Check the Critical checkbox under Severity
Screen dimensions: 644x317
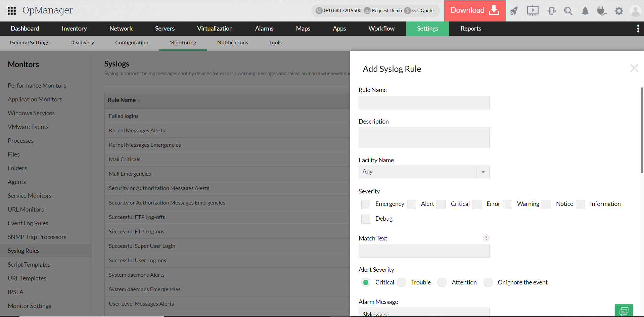[x=441, y=204]
